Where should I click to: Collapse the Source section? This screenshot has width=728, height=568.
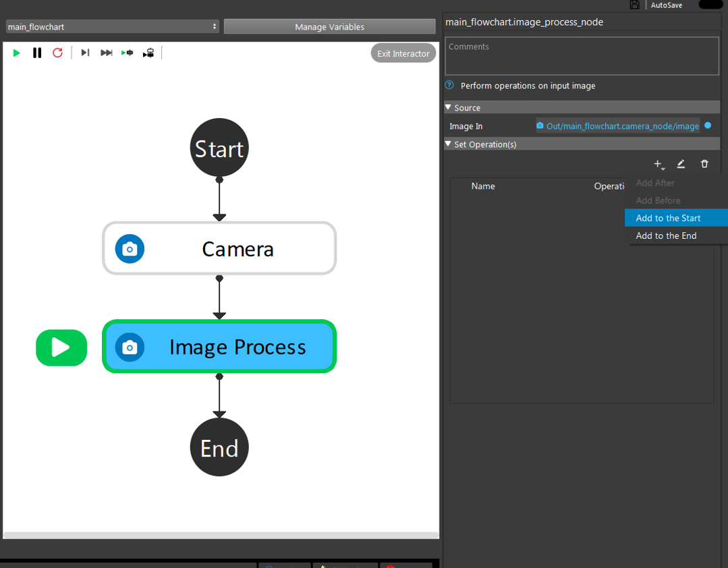(448, 107)
